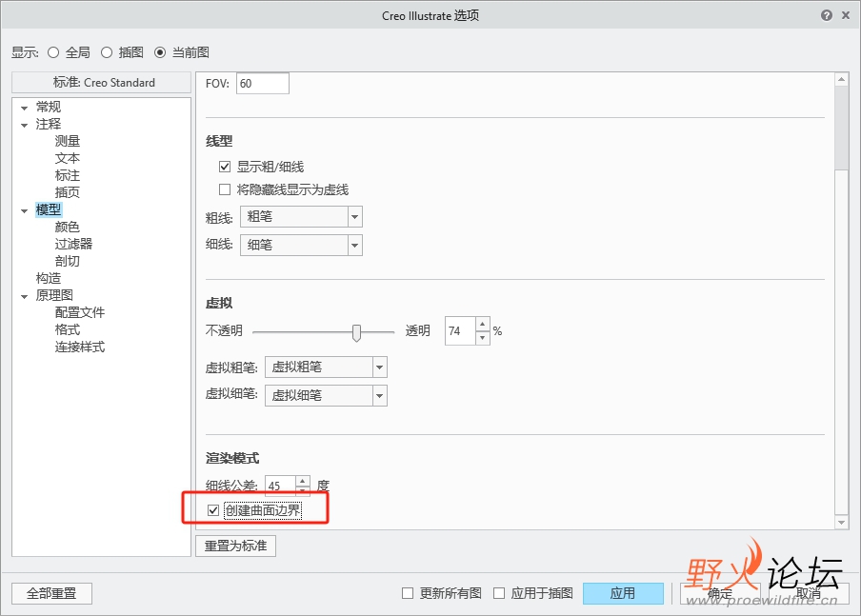Increase 细线公差 with the up spinner
Screen dimensions: 861x616
click(303, 481)
